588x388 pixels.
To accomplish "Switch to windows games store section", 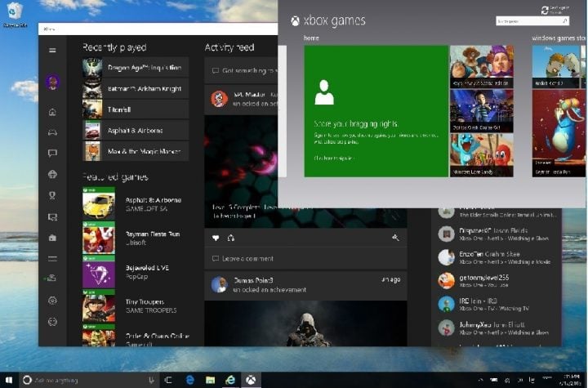I will 559,38.
